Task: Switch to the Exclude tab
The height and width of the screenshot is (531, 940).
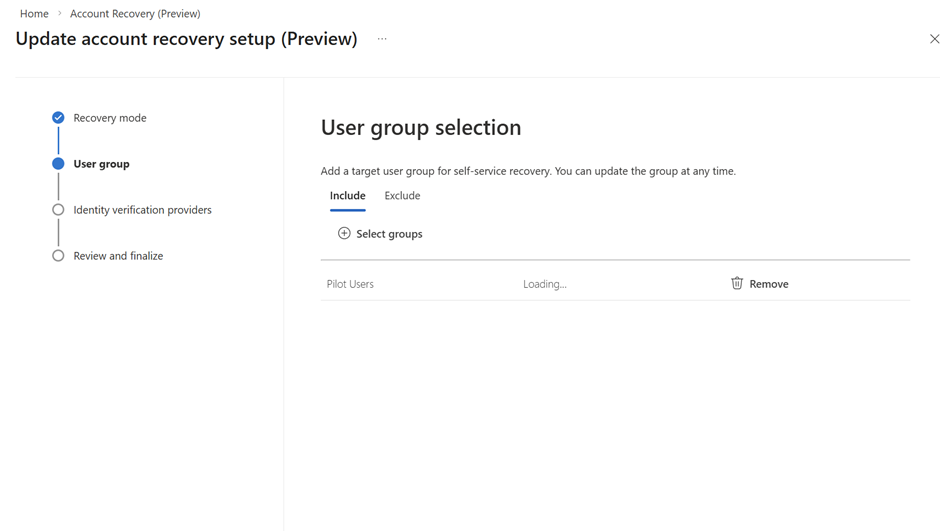Action: pyautogui.click(x=402, y=196)
